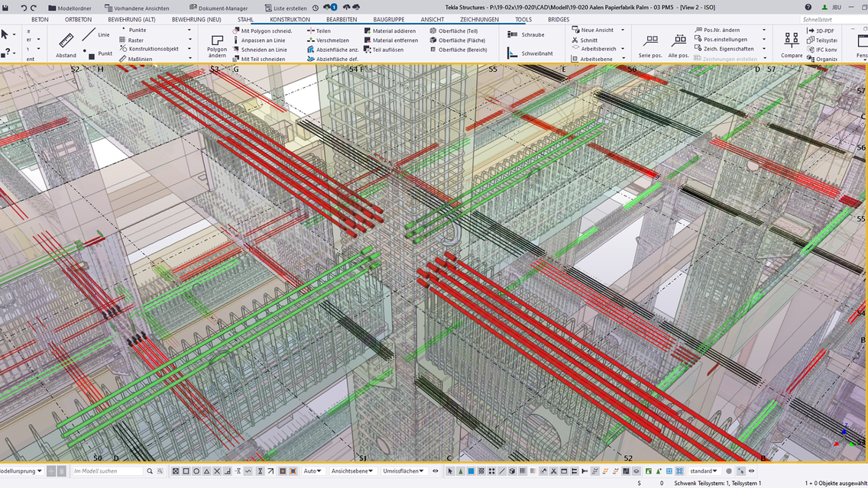Open the standard selection filter dropdown
The image size is (868, 488).
704,471
